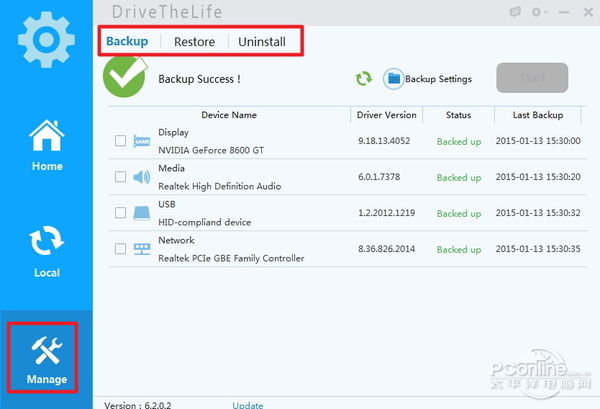Screen dimensions: 600x409
Task: Click driver version 1.2.2012.1219
Action: coord(386,213)
